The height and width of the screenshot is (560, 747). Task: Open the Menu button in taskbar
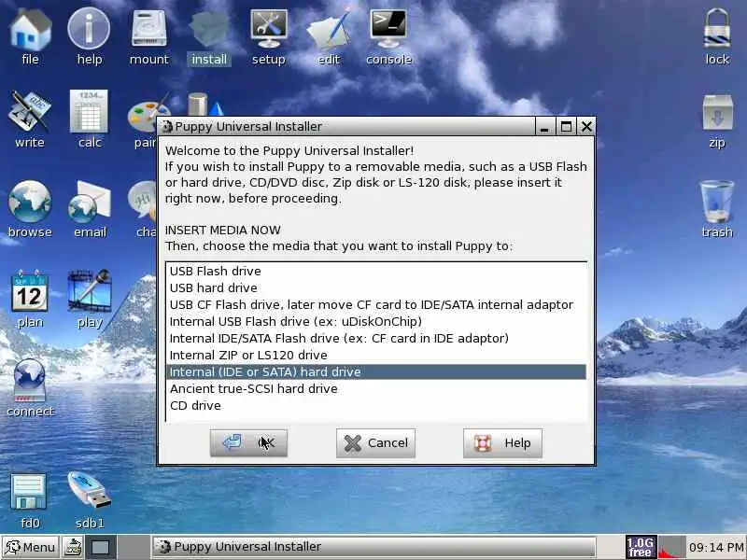pyautogui.click(x=30, y=547)
